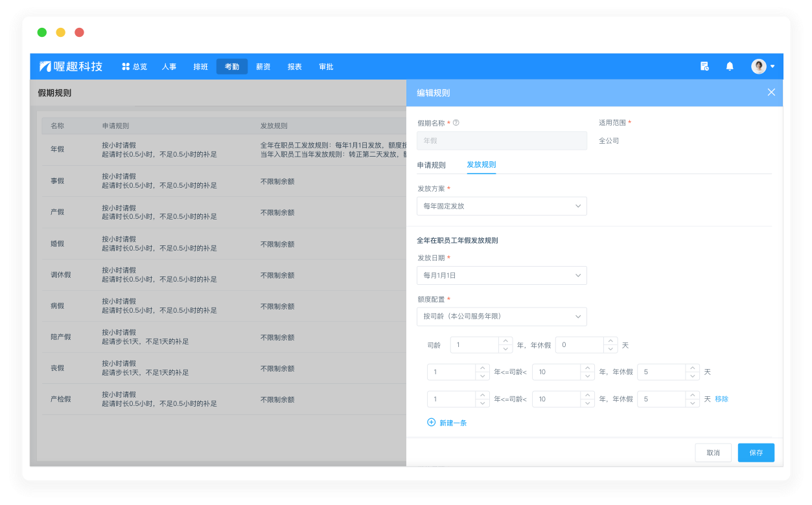Select the 产检假 row name
The height and width of the screenshot is (505, 812).
click(61, 399)
